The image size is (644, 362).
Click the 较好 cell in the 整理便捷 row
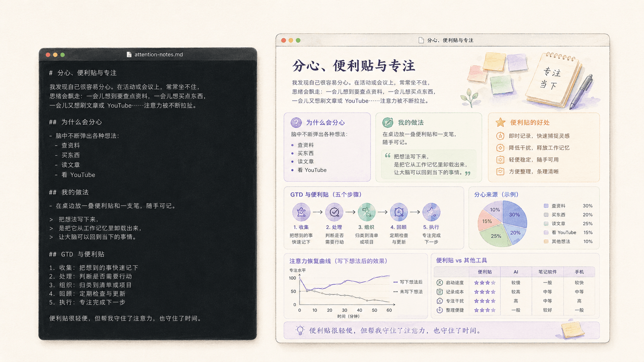[x=547, y=310]
